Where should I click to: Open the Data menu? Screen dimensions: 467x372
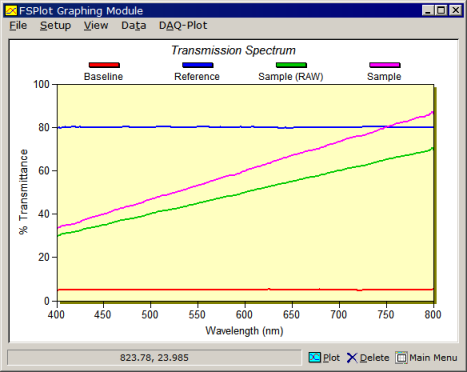click(134, 26)
